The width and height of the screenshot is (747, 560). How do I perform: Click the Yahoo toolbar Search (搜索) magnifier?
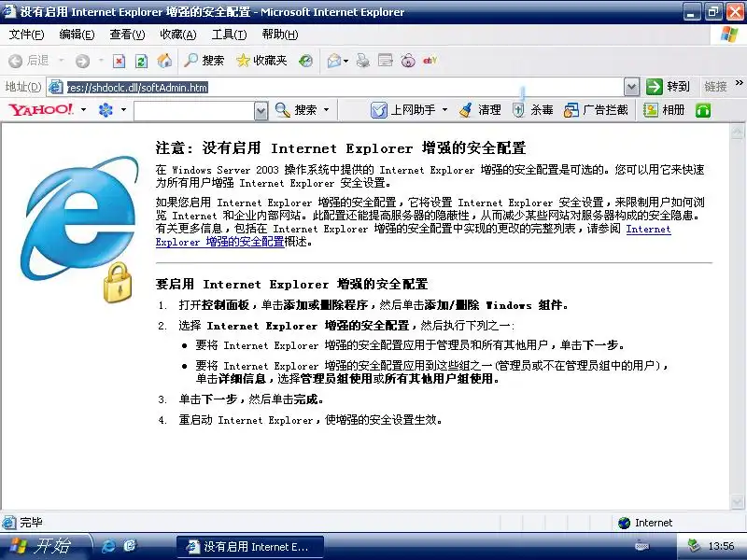click(x=295, y=110)
